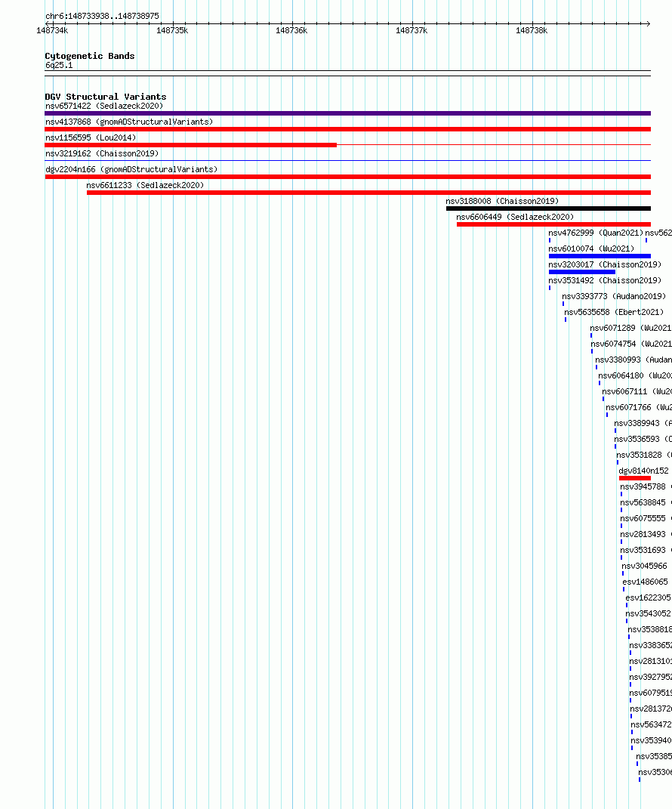This screenshot has height=809, width=672.
Task: Click the purple bar of nsv6571422
Action: click(347, 113)
